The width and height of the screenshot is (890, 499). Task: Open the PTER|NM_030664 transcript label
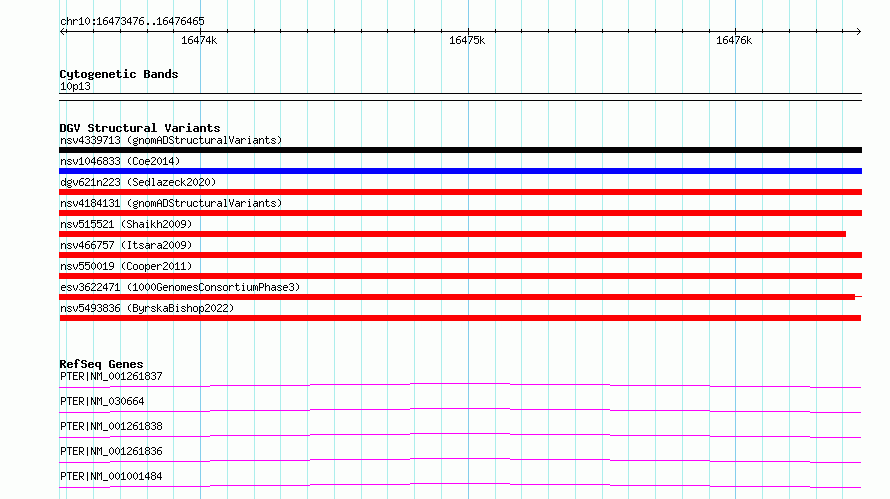click(102, 401)
